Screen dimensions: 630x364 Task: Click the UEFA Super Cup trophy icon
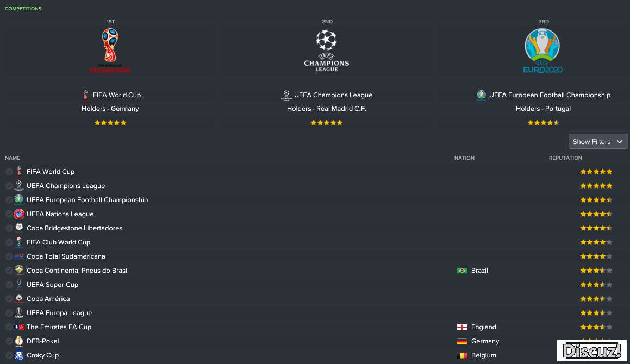(19, 285)
